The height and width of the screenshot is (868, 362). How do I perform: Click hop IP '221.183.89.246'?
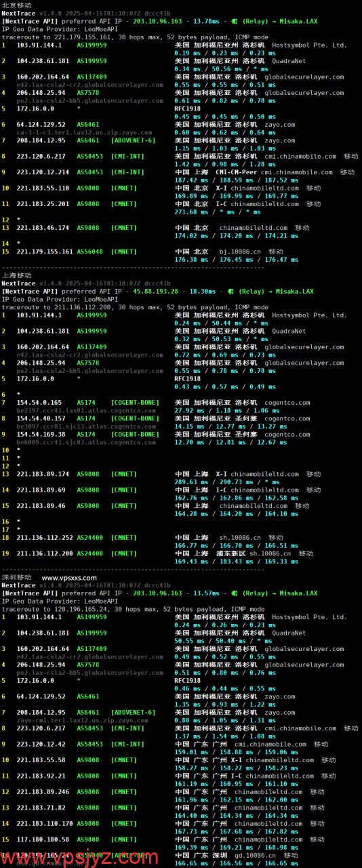tap(43, 791)
